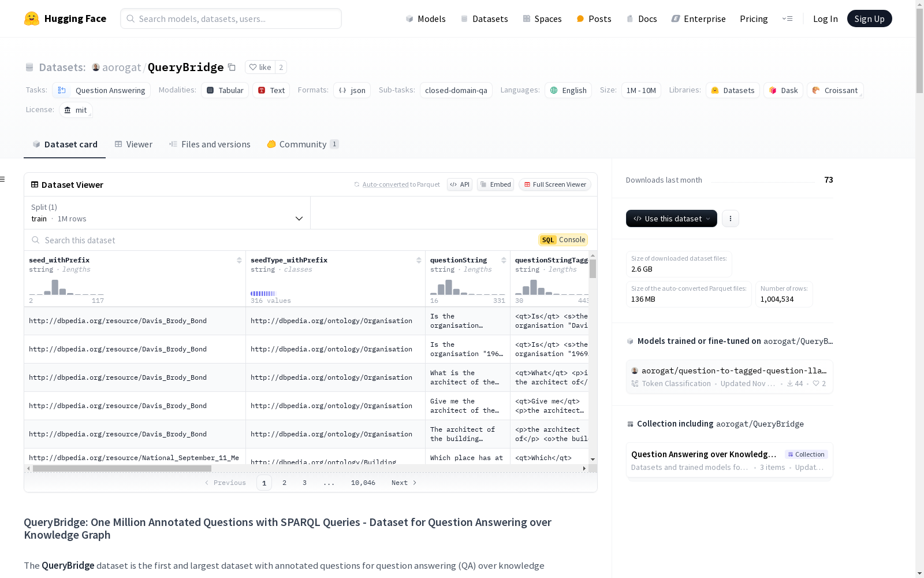
Task: Sort the seedType_withPrefix column
Action: pos(419,261)
